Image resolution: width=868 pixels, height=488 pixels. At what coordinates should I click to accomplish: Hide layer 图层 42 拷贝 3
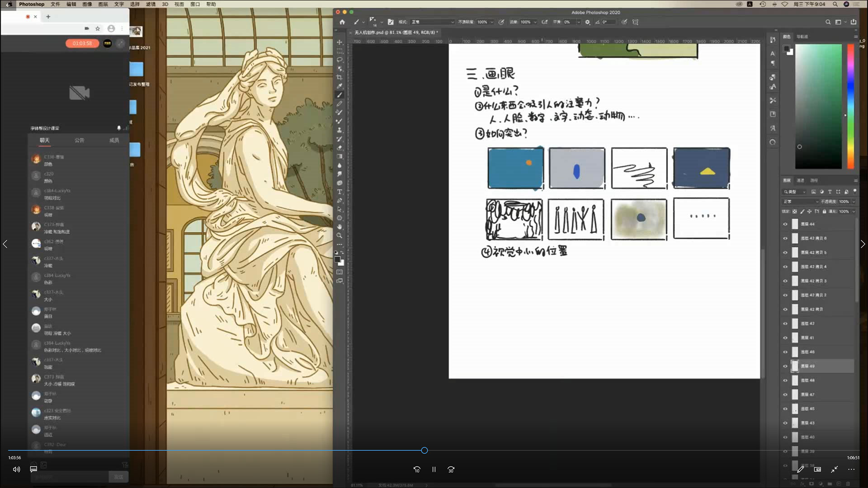coord(785,281)
